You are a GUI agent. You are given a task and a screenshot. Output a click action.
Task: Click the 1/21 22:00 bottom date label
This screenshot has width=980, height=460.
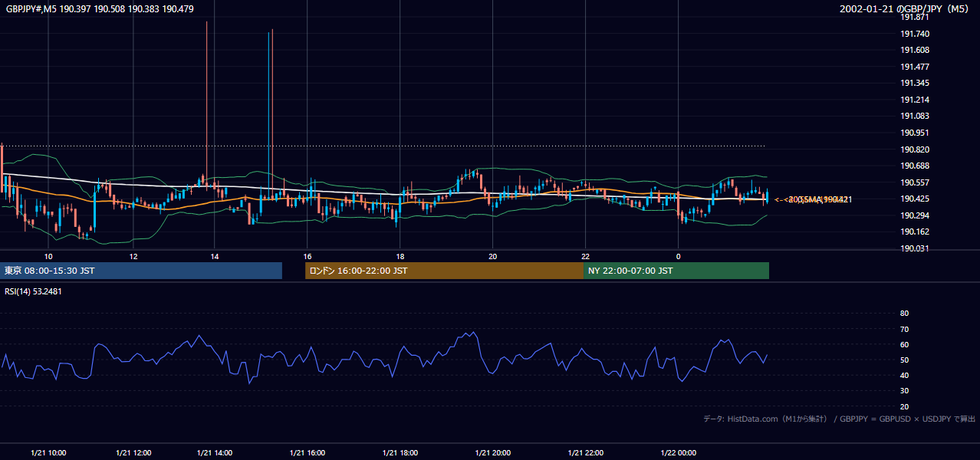585,452
